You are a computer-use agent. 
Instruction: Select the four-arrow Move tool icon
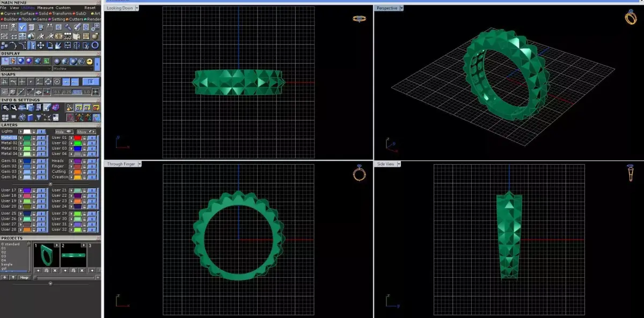click(41, 45)
